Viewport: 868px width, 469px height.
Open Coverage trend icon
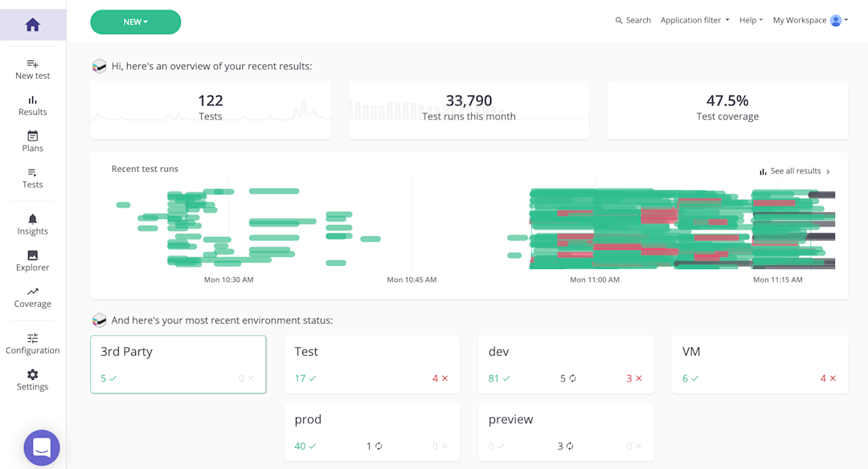tap(33, 292)
